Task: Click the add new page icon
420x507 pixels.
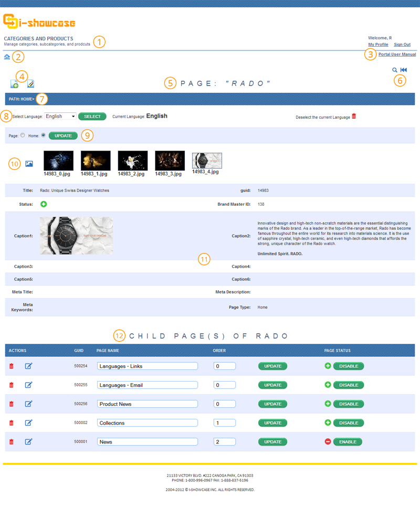Action: click(15, 83)
